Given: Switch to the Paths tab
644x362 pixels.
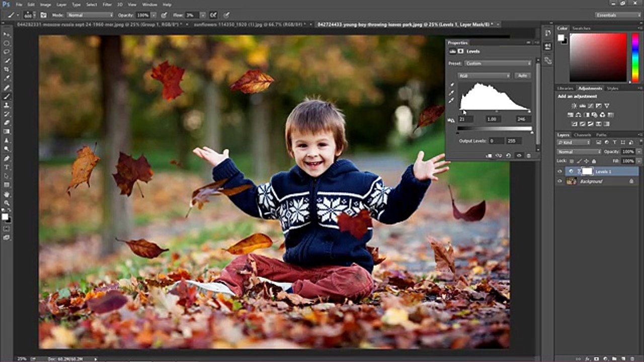Looking at the screenshot, I should (601, 135).
